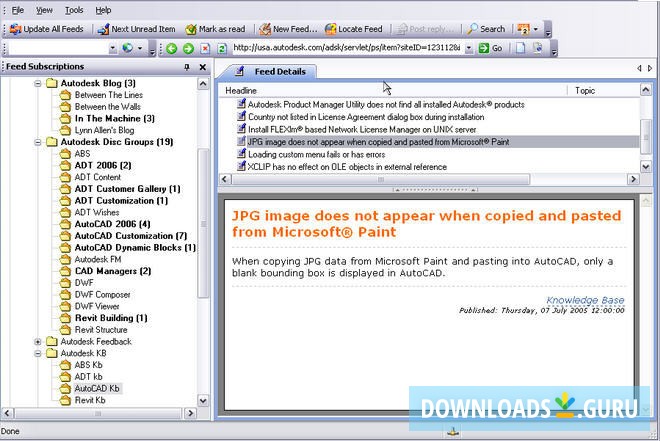Click the first toolbar overflow options chevron
Screen dimensions: 660x441
coord(548,31)
